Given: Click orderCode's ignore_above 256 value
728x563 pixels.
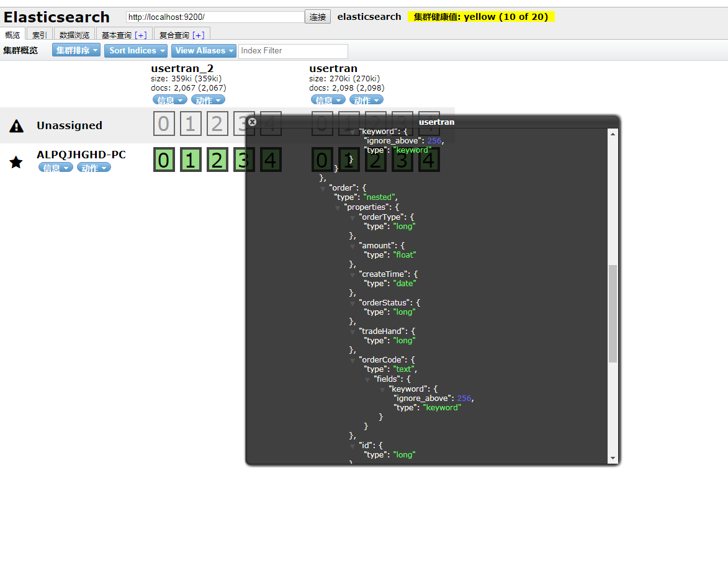Looking at the screenshot, I should 464,398.
